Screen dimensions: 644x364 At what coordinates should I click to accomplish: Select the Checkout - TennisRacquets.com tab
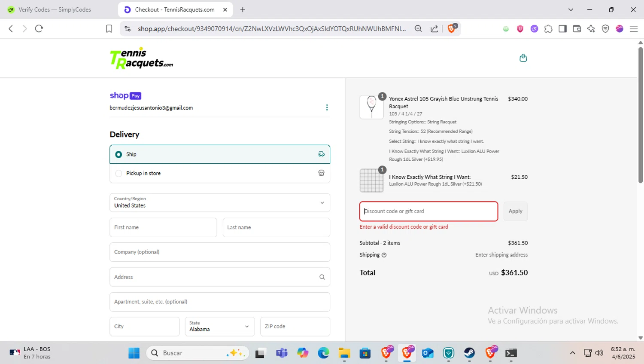coord(175,9)
